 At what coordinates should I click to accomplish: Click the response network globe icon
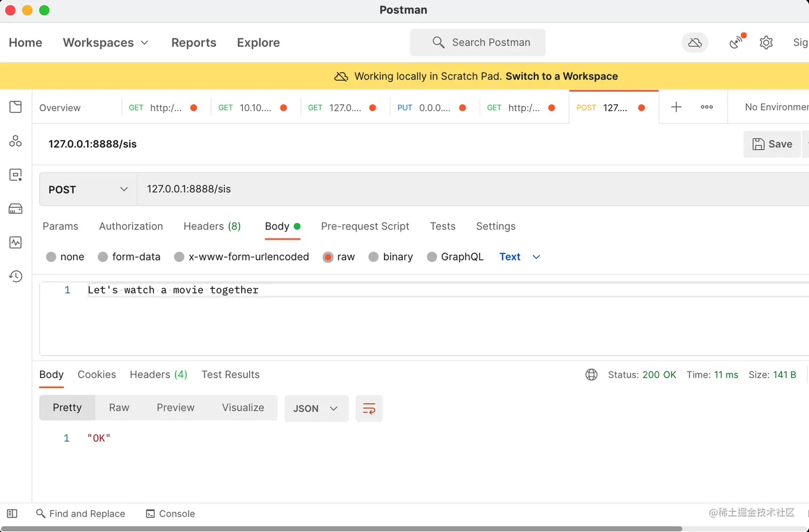click(591, 375)
